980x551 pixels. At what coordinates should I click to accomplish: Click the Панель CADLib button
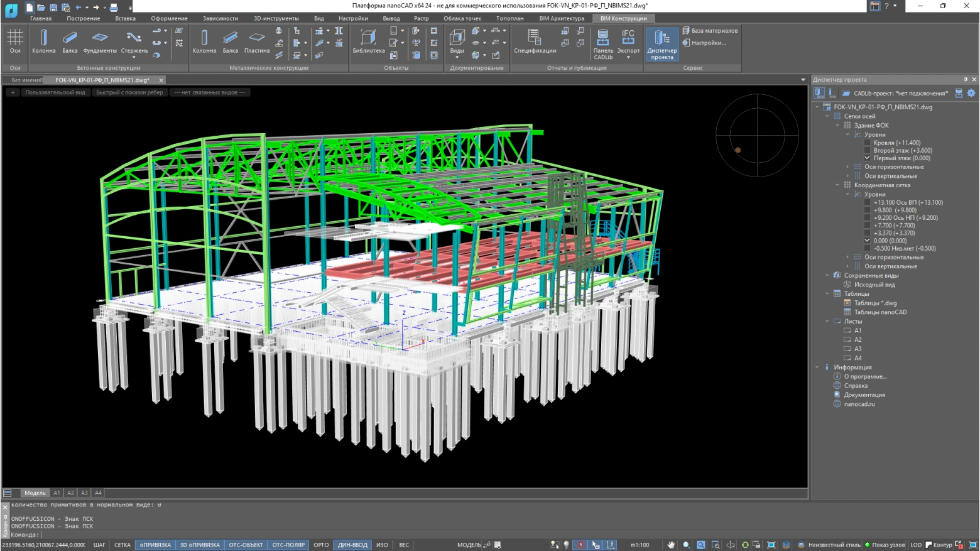coord(602,44)
